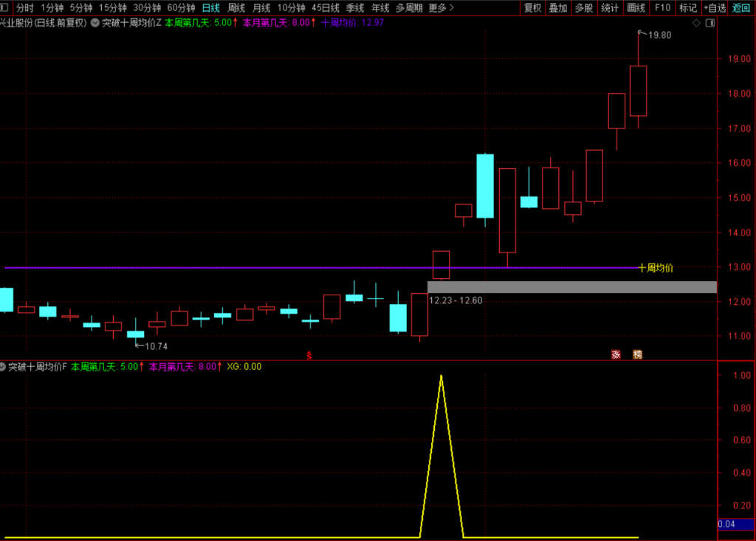Click the 返回 back button
The image size is (756, 541).
click(741, 7)
